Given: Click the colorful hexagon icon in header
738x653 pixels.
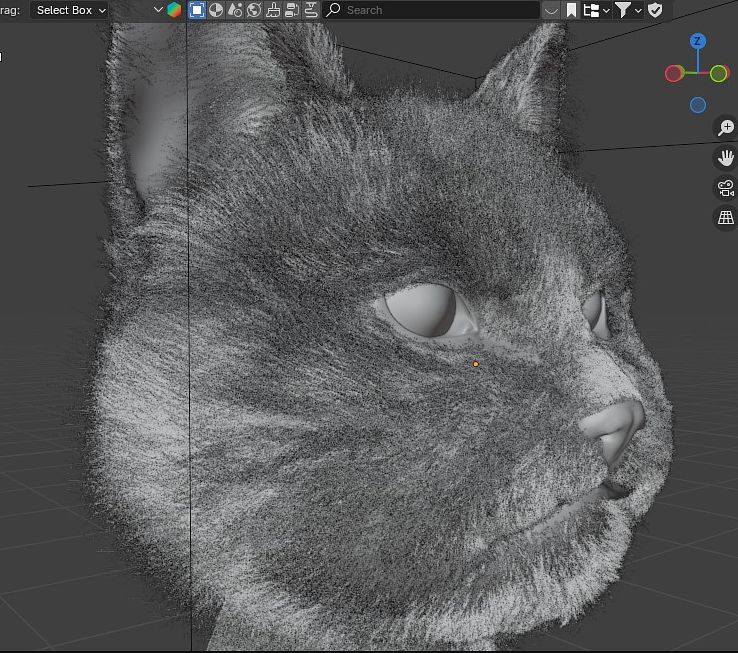Looking at the screenshot, I should pyautogui.click(x=176, y=10).
